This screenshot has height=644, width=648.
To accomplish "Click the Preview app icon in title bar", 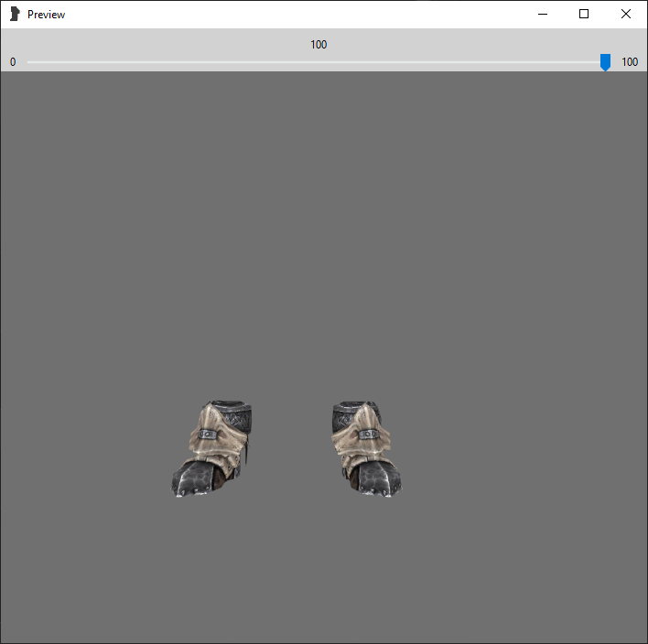I will 15,14.
